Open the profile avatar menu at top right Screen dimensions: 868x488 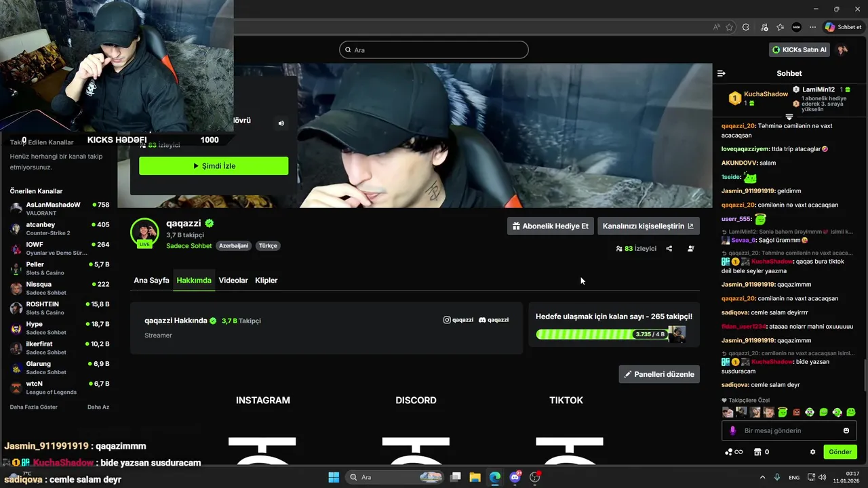[842, 49]
